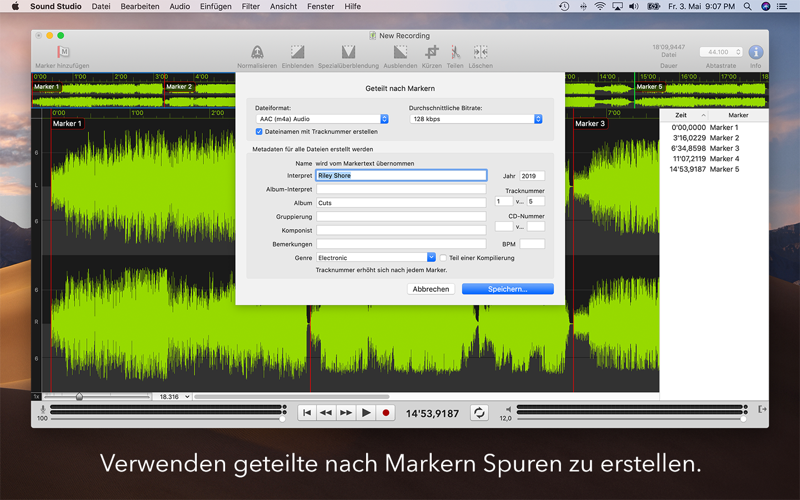Viewport: 800px width, 500px height.
Task: Open the Audio menu
Action: coord(180,6)
